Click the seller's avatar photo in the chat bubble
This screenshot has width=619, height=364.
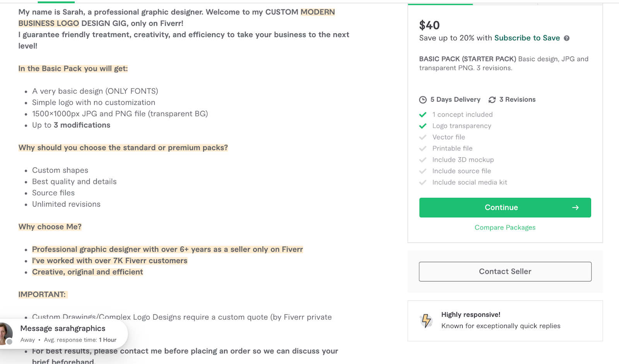pyautogui.click(x=5, y=332)
